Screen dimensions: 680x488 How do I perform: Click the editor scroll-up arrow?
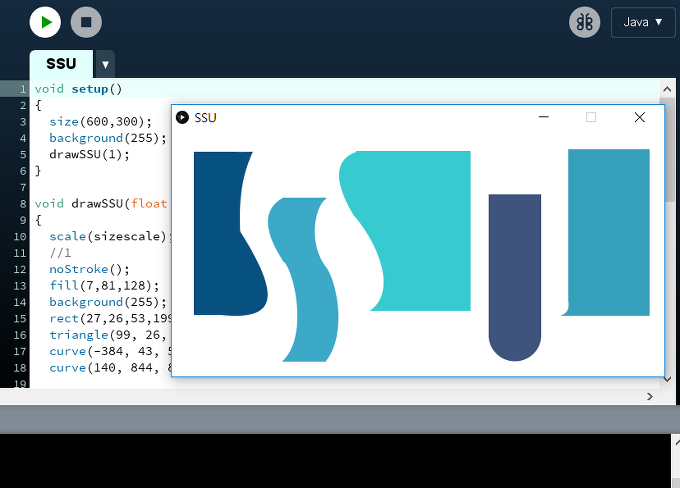click(x=667, y=89)
